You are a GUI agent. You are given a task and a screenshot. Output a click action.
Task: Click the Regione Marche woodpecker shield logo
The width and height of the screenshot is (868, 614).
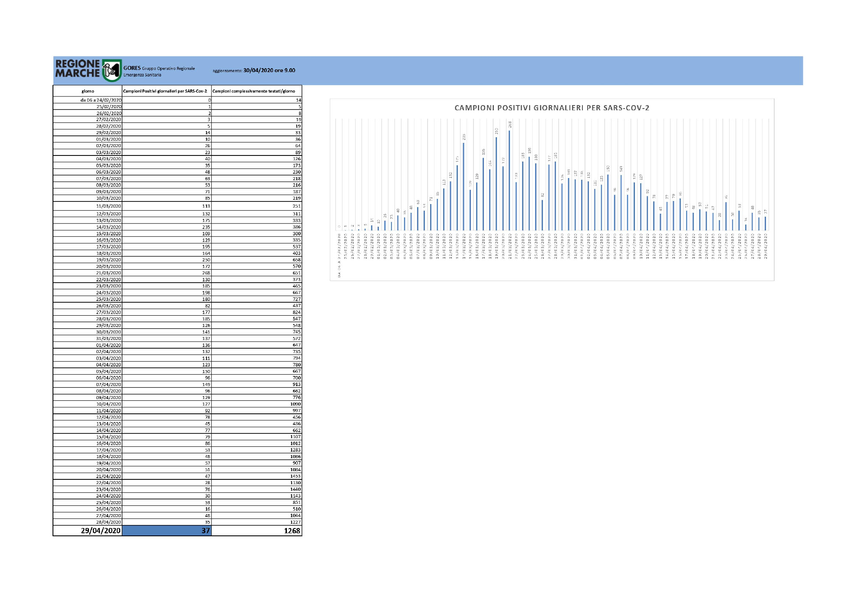pyautogui.click(x=112, y=70)
